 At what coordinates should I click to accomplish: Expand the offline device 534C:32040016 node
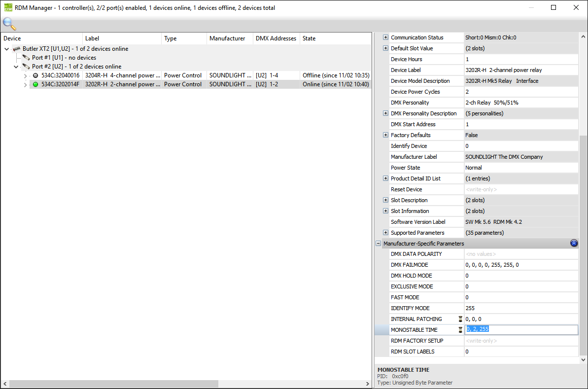click(x=26, y=75)
